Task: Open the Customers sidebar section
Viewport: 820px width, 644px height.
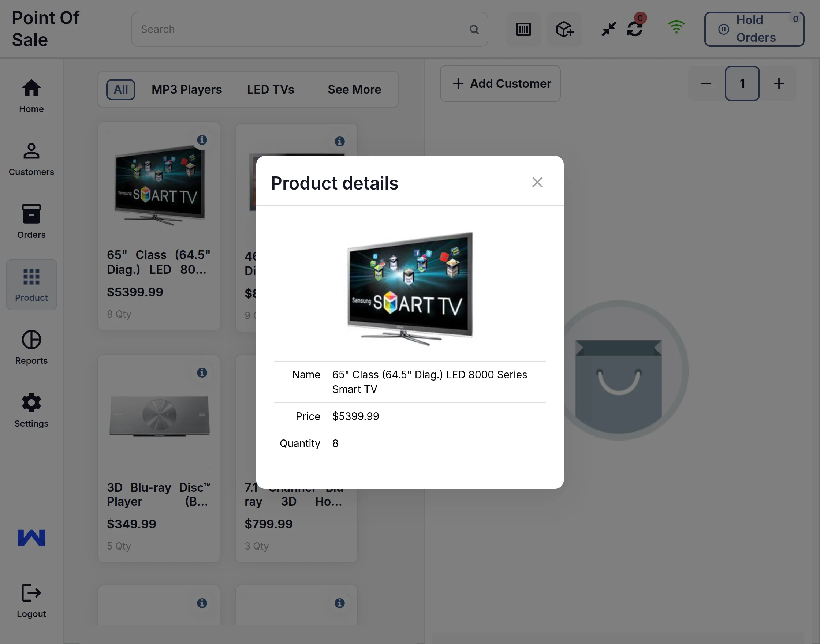Action: tap(31, 159)
